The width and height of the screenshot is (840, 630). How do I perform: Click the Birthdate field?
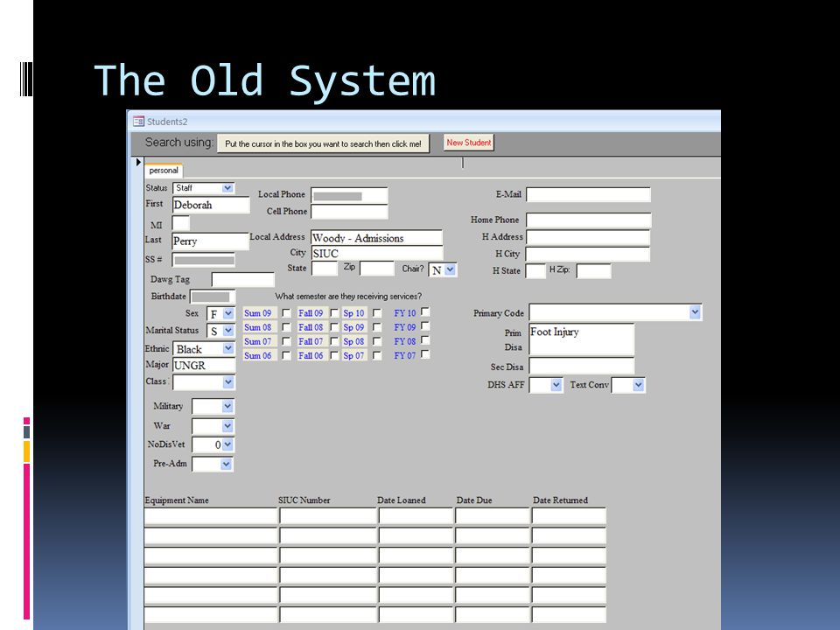tap(213, 297)
